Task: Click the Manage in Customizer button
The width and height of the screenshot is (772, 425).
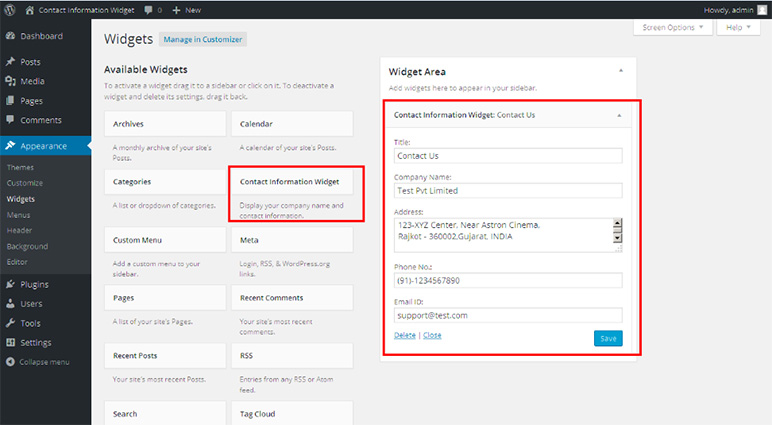Action: (x=203, y=39)
